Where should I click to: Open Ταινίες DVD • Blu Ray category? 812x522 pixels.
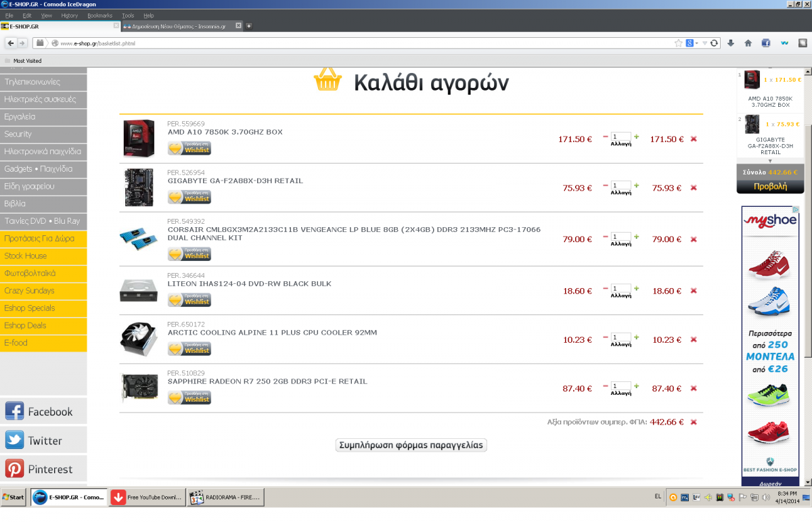coord(43,221)
